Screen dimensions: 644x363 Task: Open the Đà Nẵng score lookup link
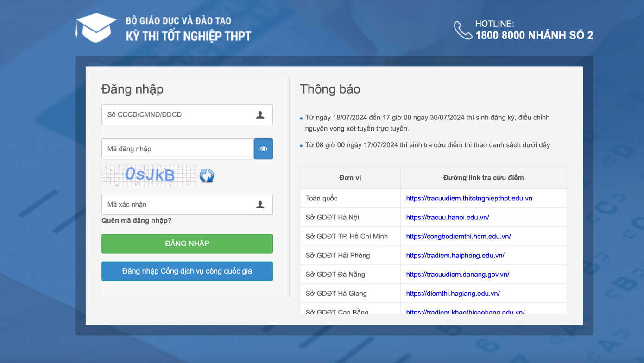(457, 275)
